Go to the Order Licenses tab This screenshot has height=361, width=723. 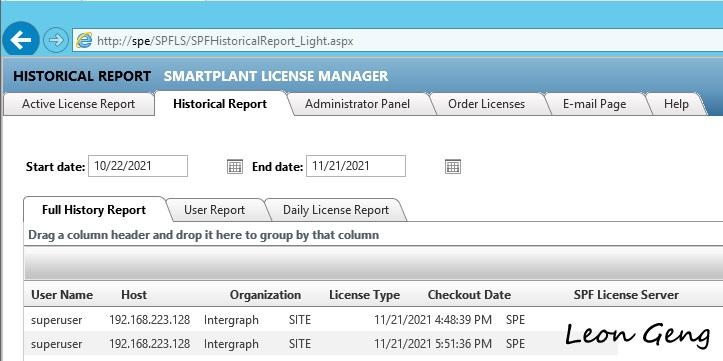pyautogui.click(x=486, y=104)
